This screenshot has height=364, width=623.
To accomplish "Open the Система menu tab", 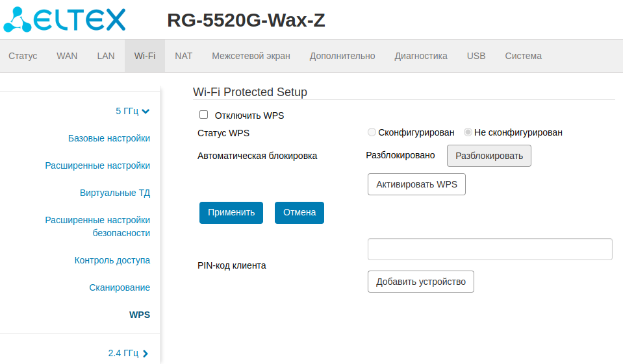I will (523, 56).
